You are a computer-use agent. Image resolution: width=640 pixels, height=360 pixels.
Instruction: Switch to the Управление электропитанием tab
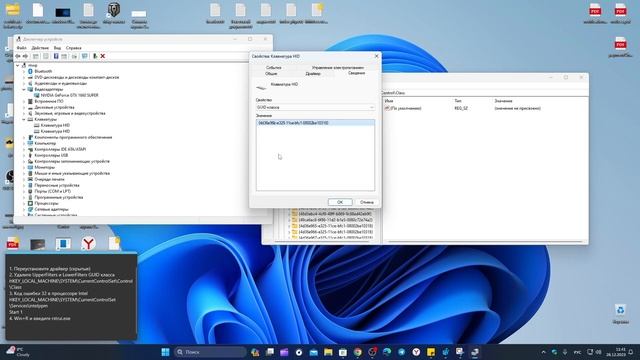(338, 68)
